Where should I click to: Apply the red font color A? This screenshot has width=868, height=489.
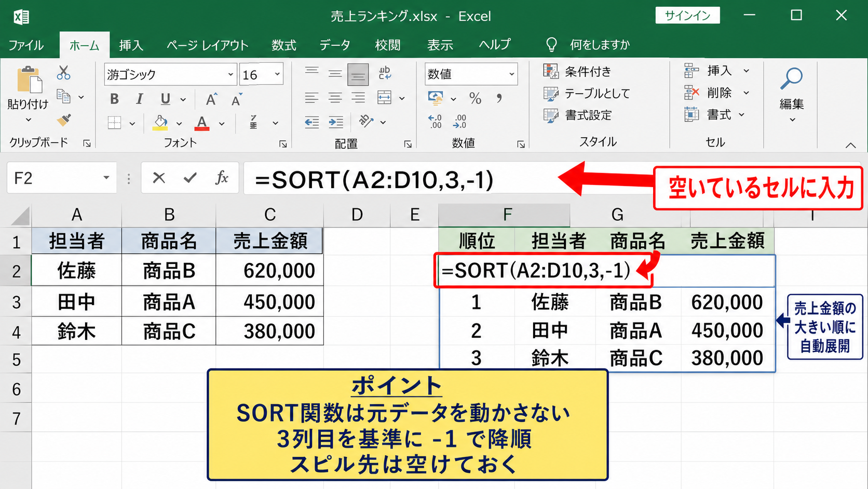pyautogui.click(x=202, y=123)
